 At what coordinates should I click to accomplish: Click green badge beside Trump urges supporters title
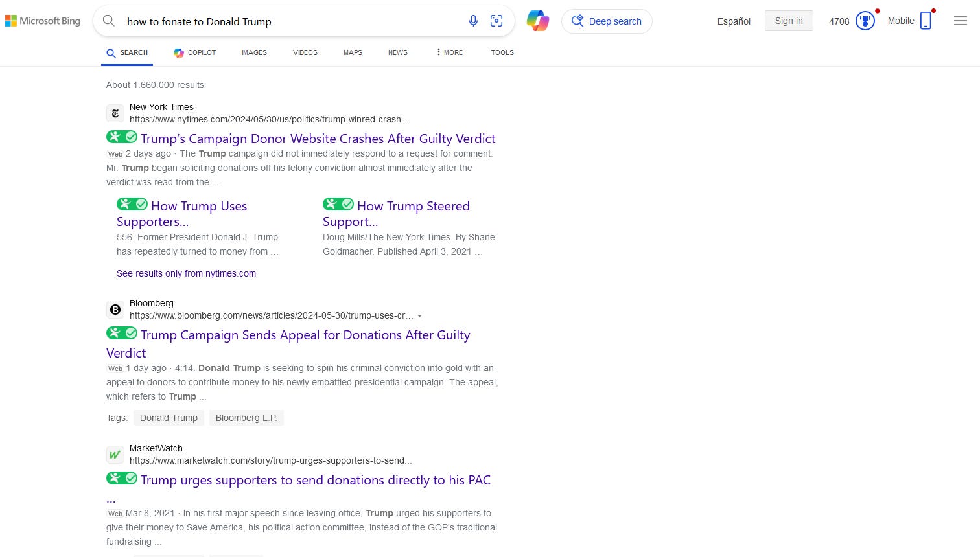(x=122, y=478)
